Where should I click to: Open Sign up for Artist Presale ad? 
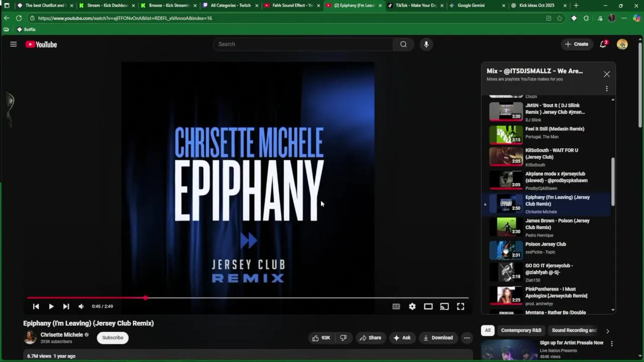[572, 343]
